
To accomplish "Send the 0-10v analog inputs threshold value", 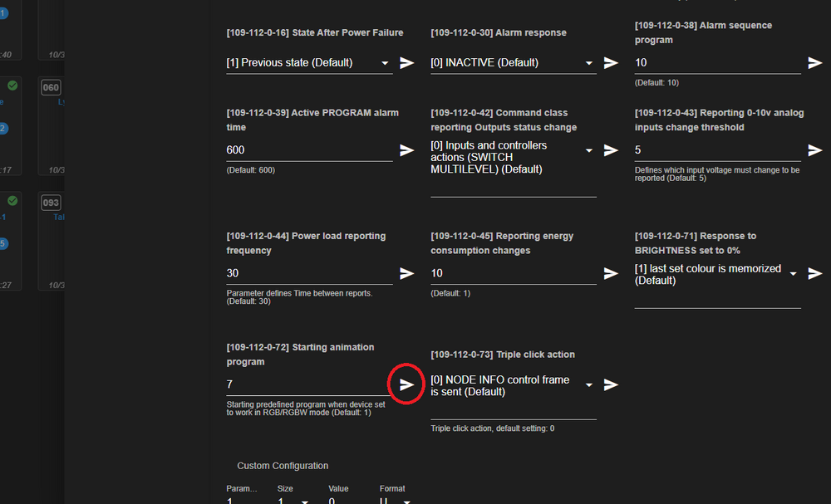I will click(814, 149).
